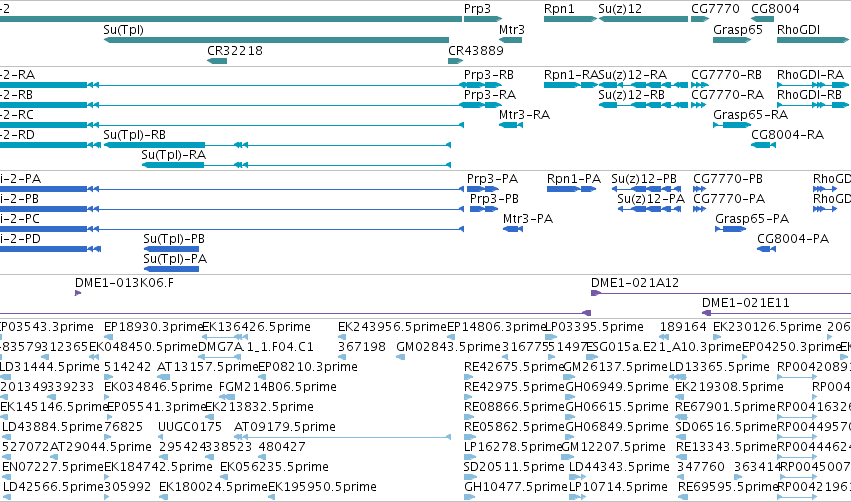Click the Grasp65-PA protein label
The width and height of the screenshot is (851, 502).
pyautogui.click(x=752, y=219)
